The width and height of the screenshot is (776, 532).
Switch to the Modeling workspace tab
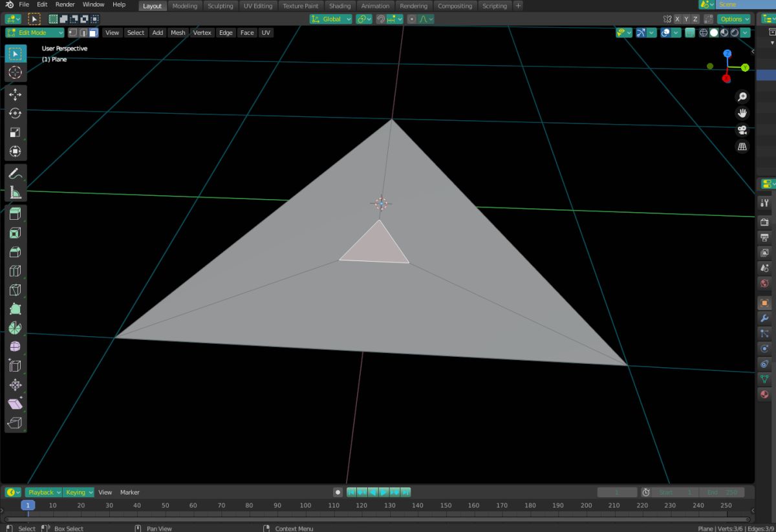pyautogui.click(x=185, y=6)
